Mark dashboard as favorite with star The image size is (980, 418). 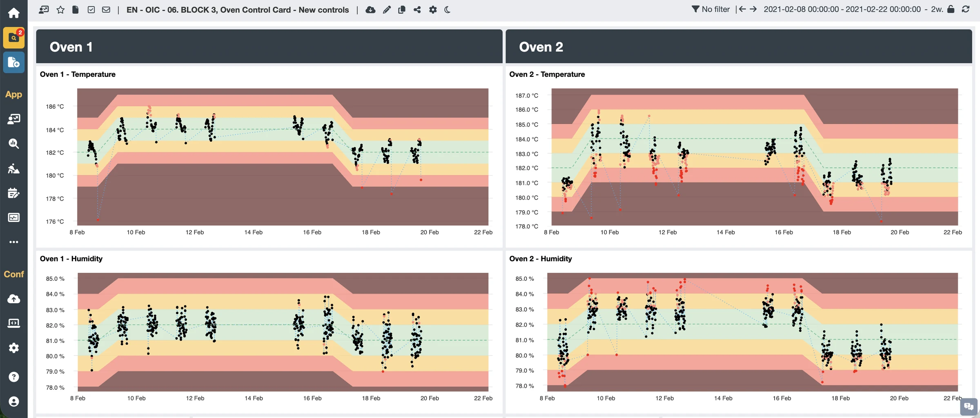pos(60,9)
